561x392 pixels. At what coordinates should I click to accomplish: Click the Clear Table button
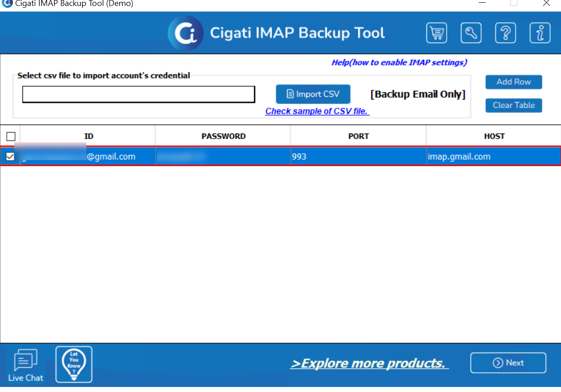[514, 105]
